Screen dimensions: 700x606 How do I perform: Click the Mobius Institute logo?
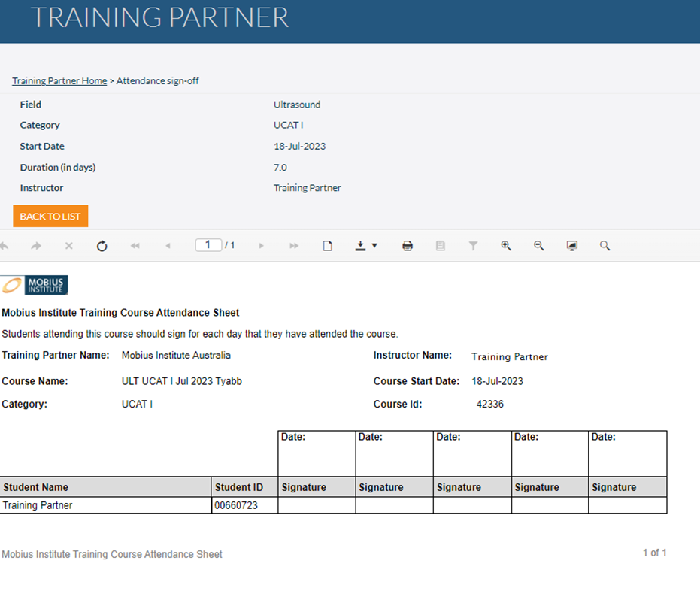coord(34,285)
